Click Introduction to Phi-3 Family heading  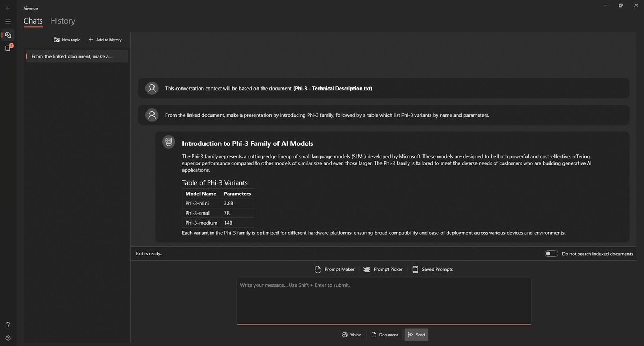247,143
